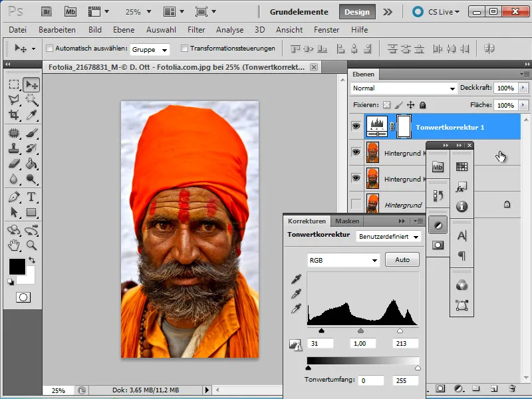532x399 pixels.
Task: Select the Brush tool
Action: [31, 133]
